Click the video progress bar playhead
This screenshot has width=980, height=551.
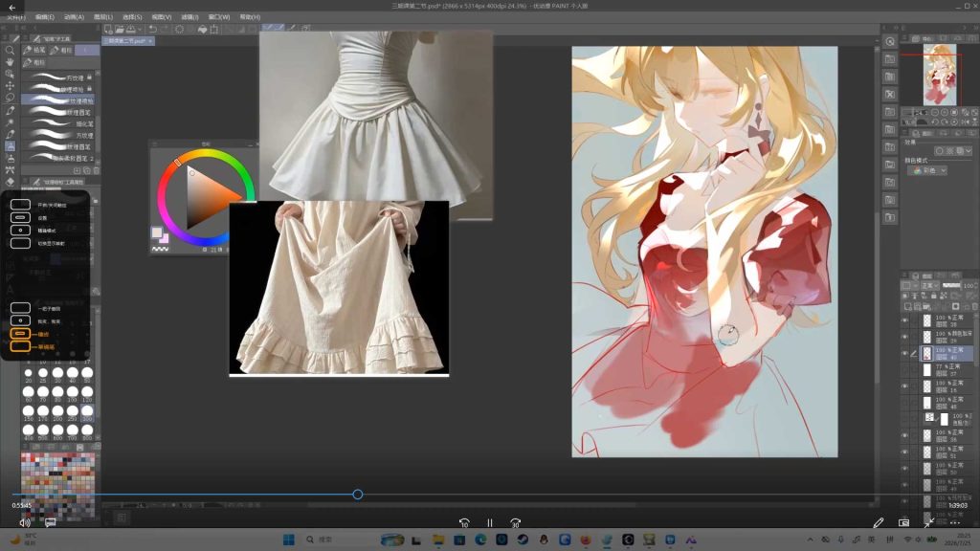(358, 495)
